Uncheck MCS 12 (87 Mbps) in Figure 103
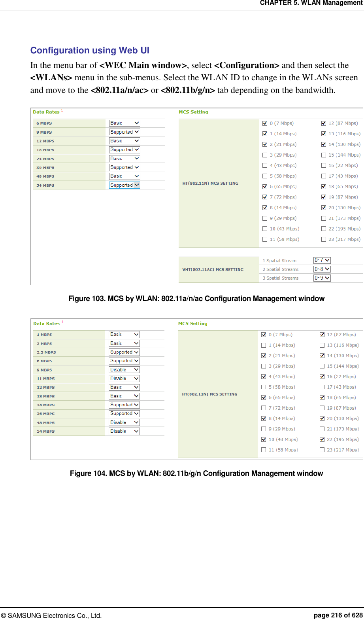The image size is (364, 619). [x=324, y=123]
